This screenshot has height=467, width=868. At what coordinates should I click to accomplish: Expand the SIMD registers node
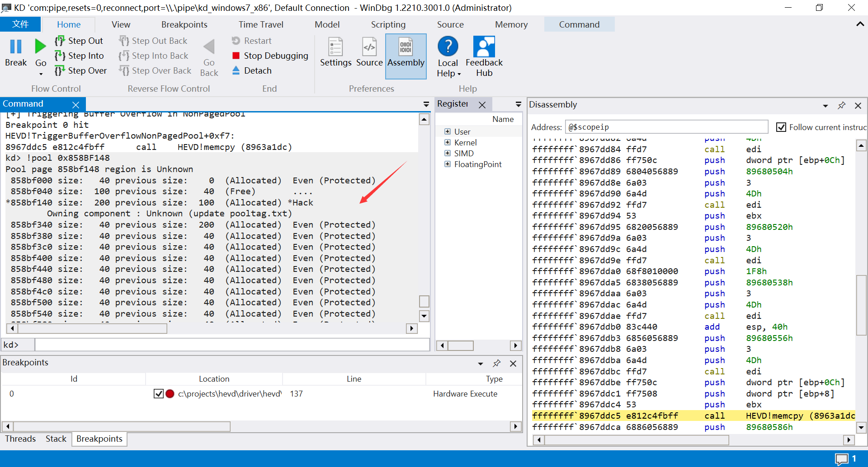coord(448,153)
